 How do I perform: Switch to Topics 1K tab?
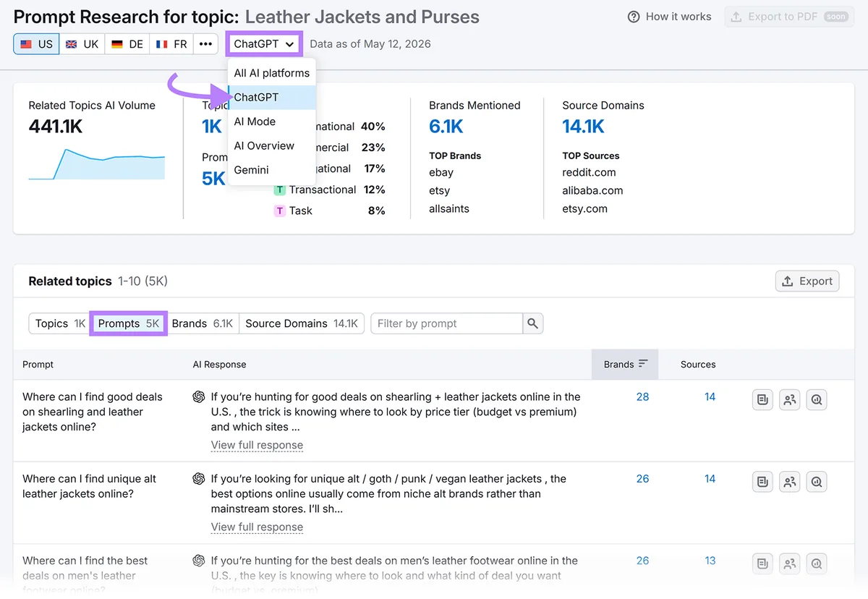tap(60, 323)
